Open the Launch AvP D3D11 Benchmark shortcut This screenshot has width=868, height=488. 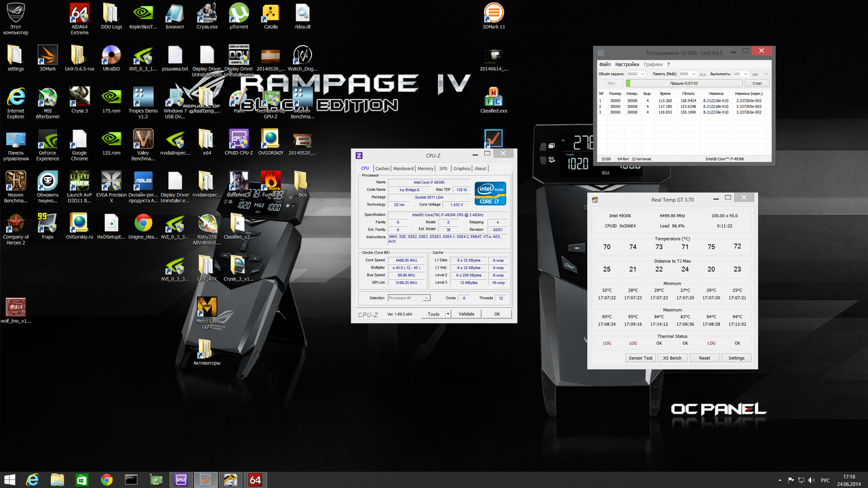[79, 186]
